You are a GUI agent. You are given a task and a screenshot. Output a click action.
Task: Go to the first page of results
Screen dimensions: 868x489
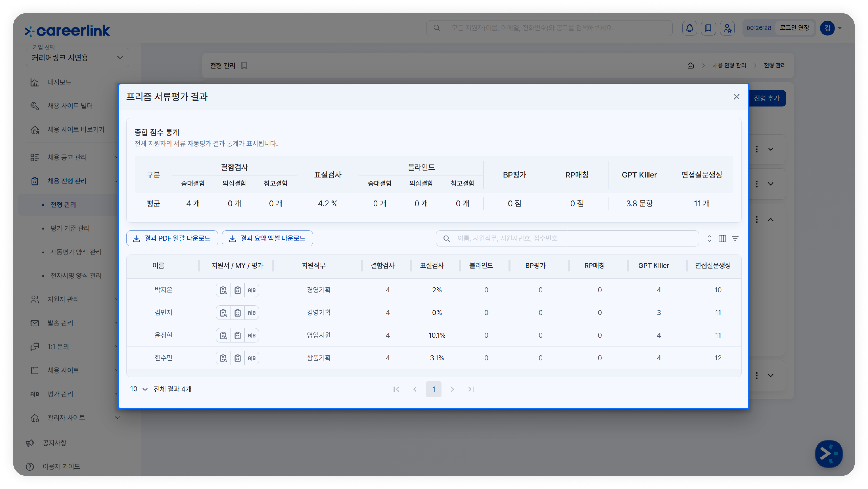pos(396,389)
